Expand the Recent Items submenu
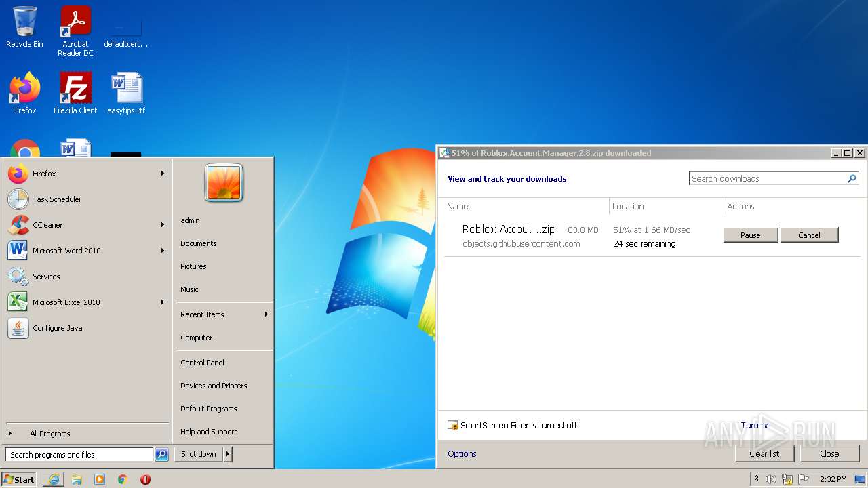Image resolution: width=868 pixels, height=488 pixels. pos(224,314)
